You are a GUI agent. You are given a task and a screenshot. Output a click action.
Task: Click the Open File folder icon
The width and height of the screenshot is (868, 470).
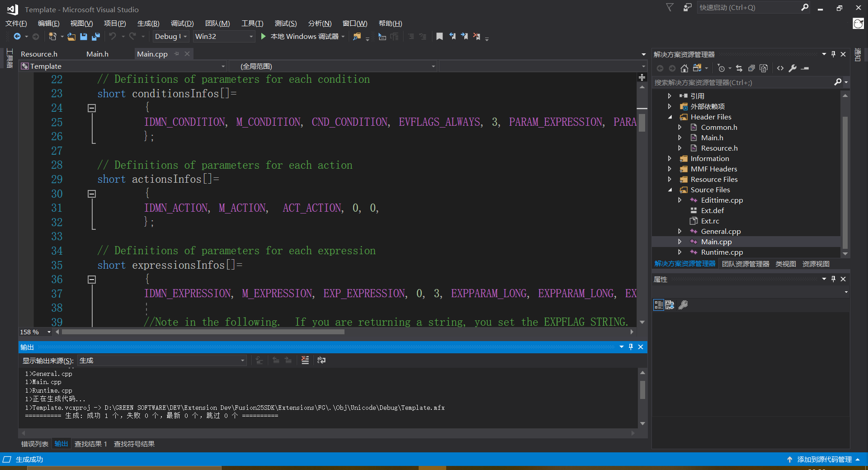[71, 37]
